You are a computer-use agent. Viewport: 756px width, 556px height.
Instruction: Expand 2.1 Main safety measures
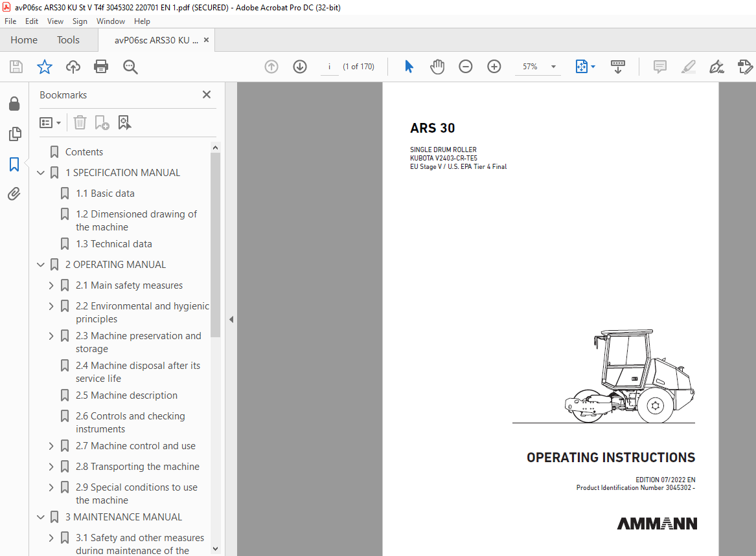point(51,285)
